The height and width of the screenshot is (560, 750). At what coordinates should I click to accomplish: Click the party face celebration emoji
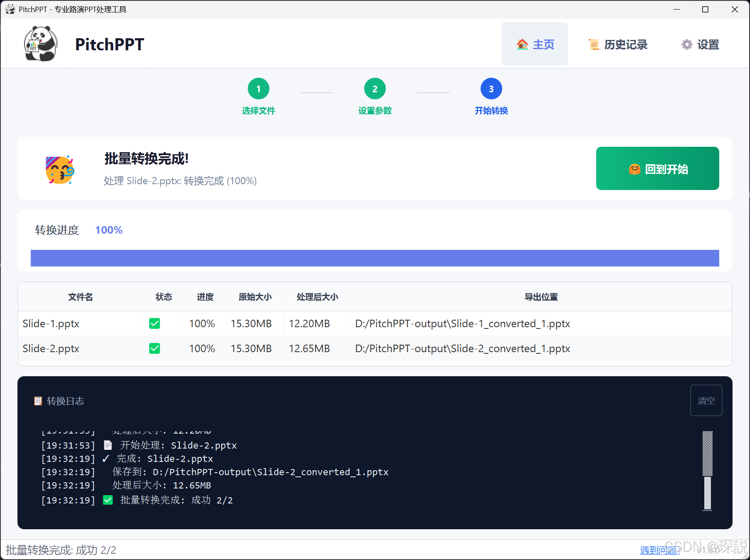point(60,170)
